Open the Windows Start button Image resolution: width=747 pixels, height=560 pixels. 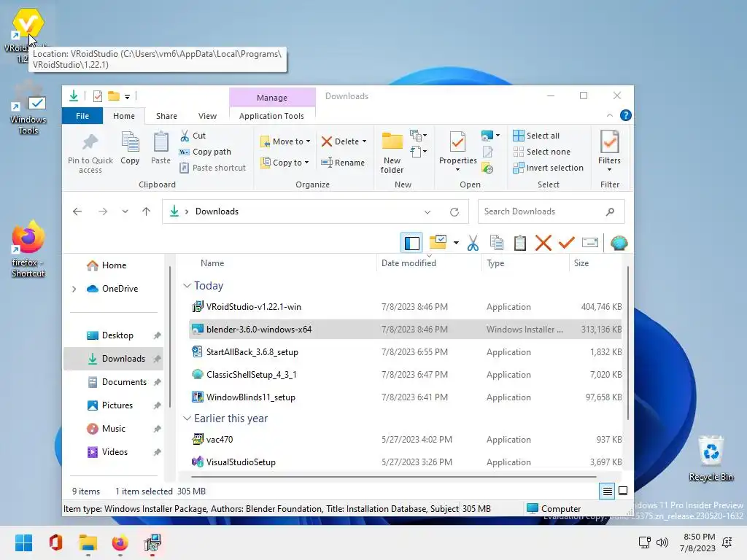(23, 542)
